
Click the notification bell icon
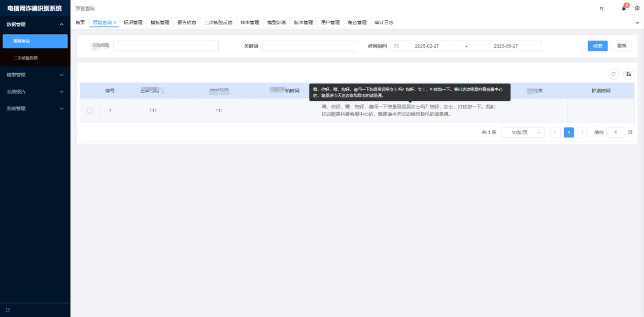tap(624, 8)
